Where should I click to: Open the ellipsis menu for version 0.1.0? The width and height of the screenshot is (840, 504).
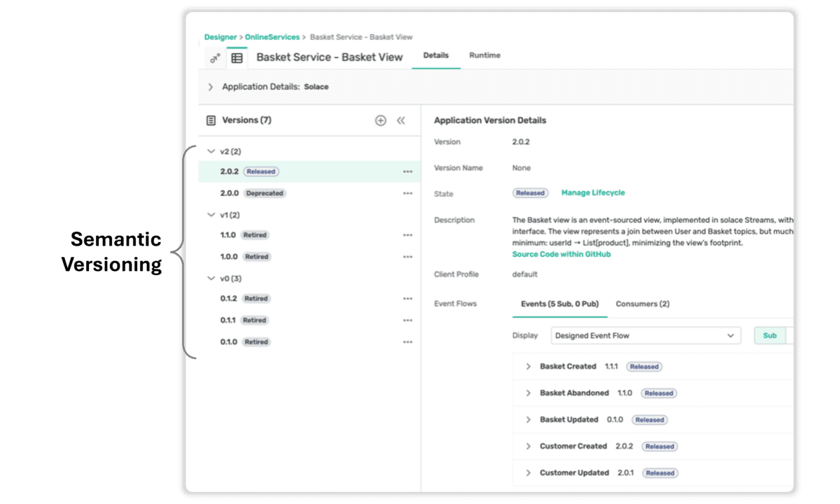[408, 342]
